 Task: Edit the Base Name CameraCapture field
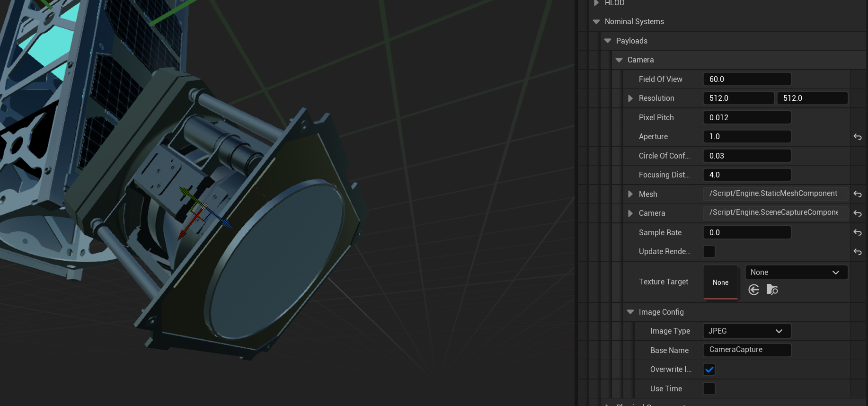pos(747,350)
